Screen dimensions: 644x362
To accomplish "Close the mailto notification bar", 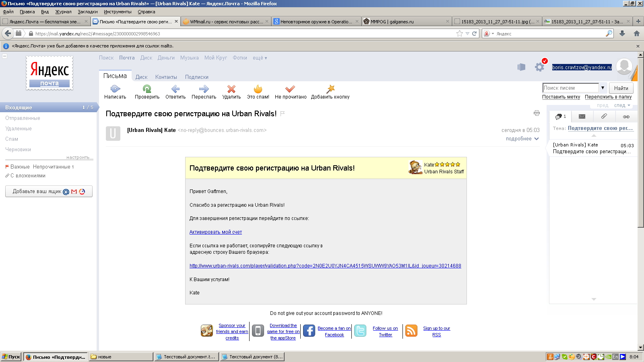I will tap(638, 46).
